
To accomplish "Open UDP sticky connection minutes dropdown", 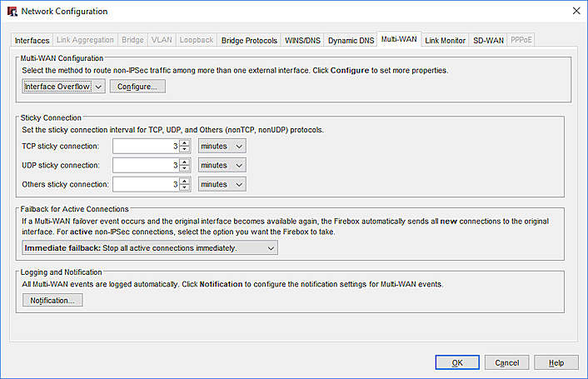I will point(222,165).
